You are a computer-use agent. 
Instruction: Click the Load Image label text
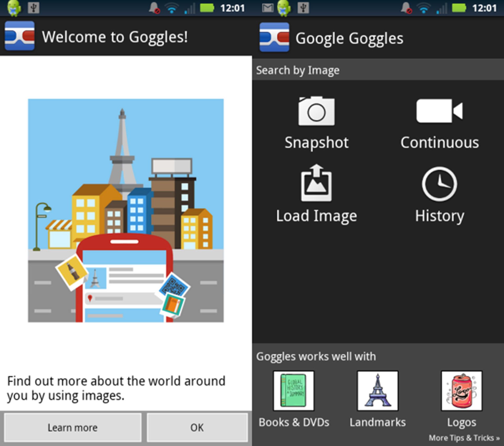coord(317,216)
